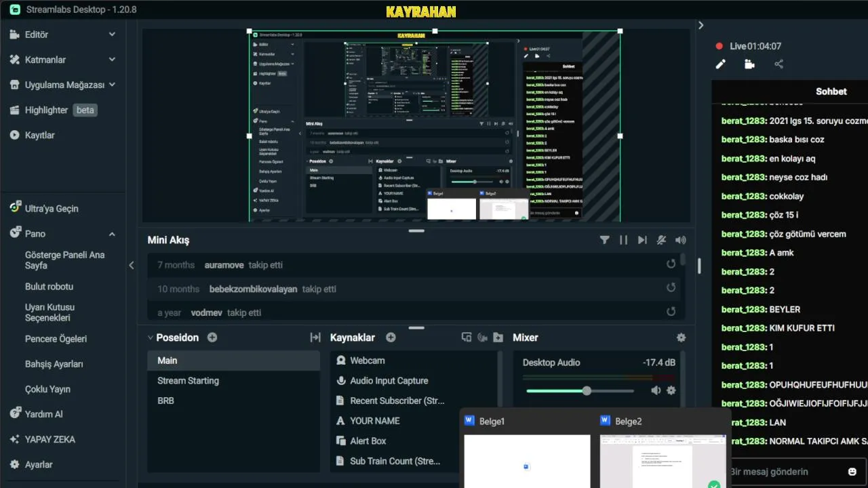
Task: Replay the vodmev follow alert
Action: coord(671,311)
